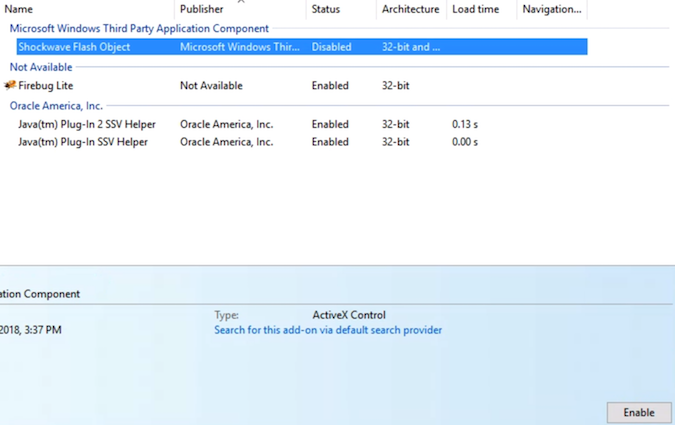The height and width of the screenshot is (425, 675).
Task: Select the Shockwave Flash Object row
Action: [302, 47]
